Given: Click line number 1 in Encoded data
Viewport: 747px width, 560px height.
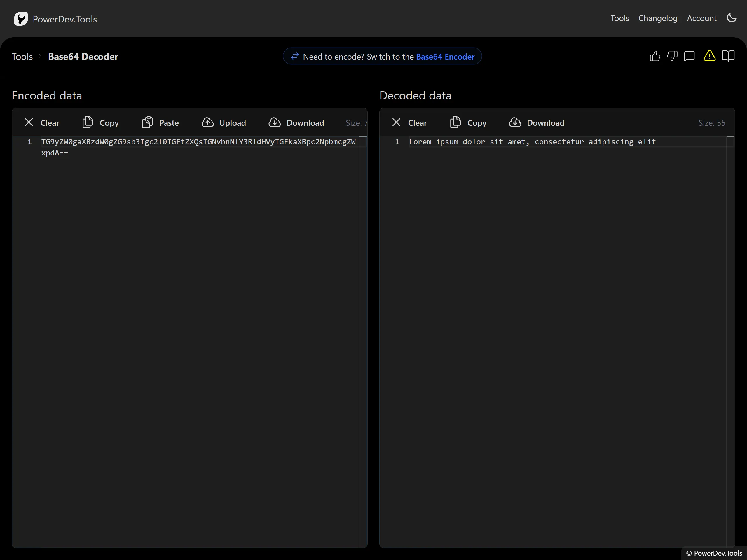Looking at the screenshot, I should click(x=30, y=142).
